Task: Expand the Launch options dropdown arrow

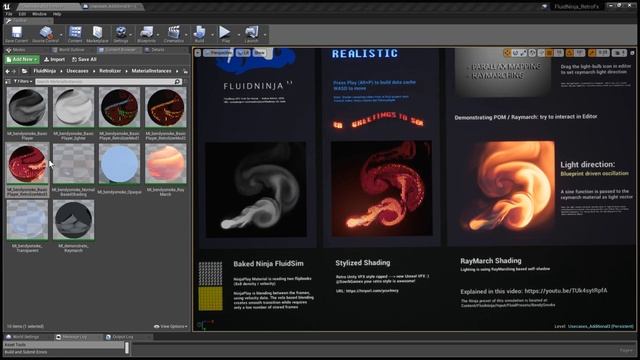Action: pyautogui.click(x=265, y=35)
